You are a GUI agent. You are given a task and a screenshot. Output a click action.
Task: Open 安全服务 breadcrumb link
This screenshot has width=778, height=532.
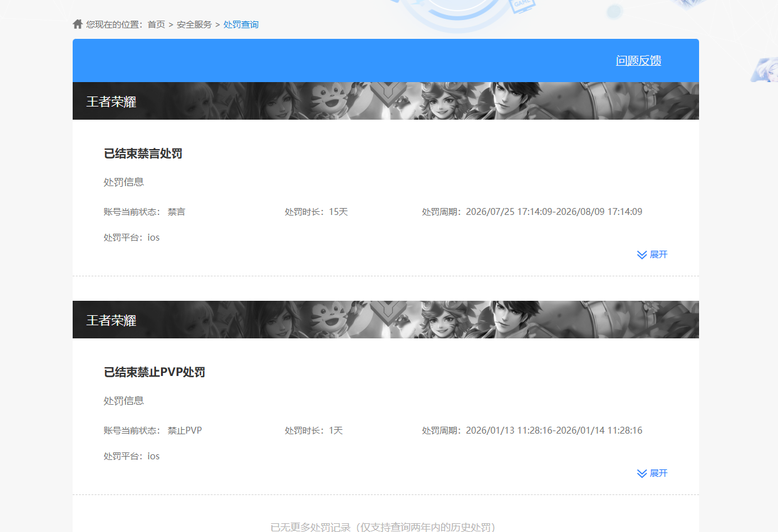[x=194, y=24]
